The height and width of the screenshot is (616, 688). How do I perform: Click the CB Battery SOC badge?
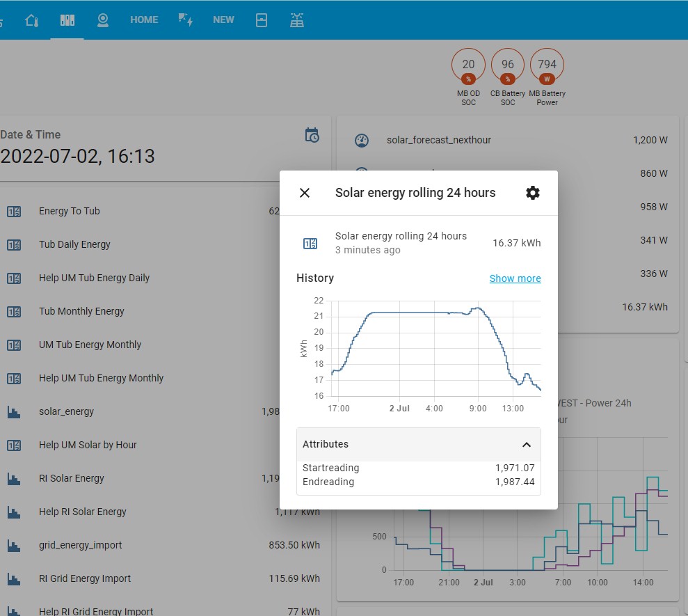[507, 63]
